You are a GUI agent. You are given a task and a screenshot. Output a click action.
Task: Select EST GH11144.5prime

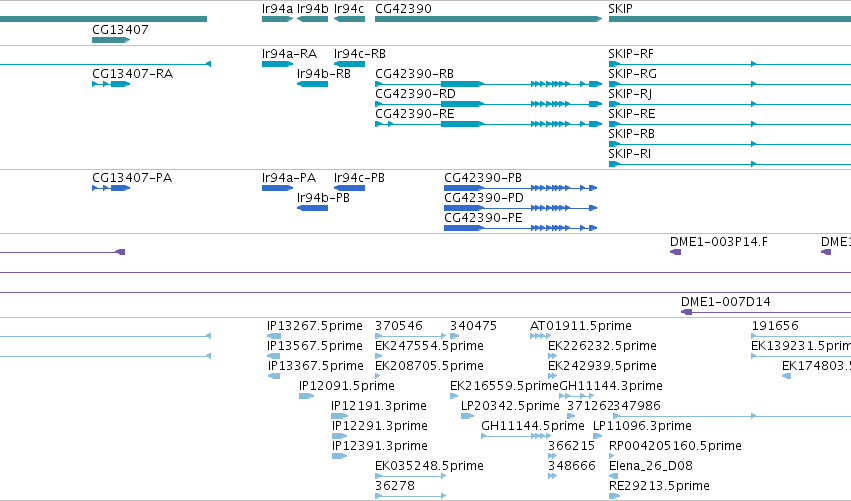(515, 436)
